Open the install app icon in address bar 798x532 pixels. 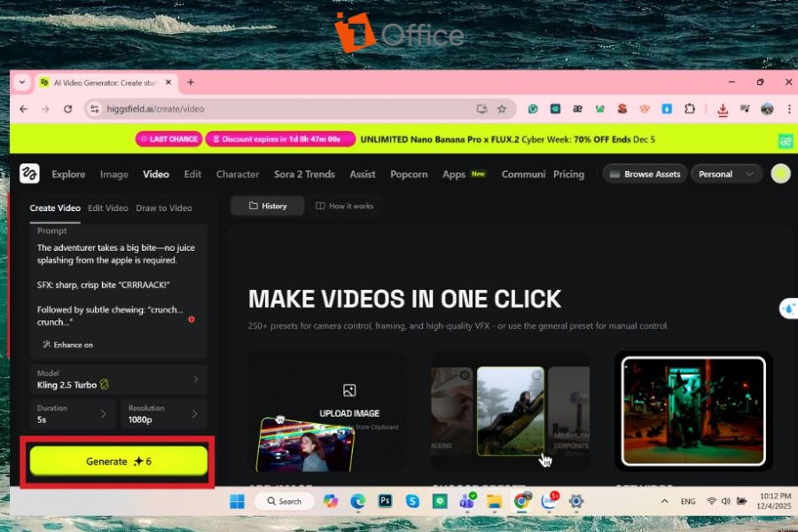point(481,109)
